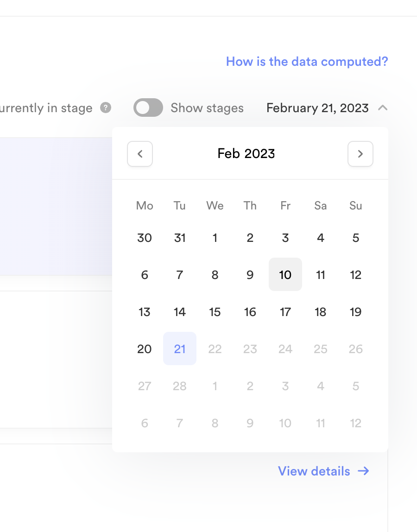Click the arrow next to View details
Screen dimensions: 417x532
364,471
